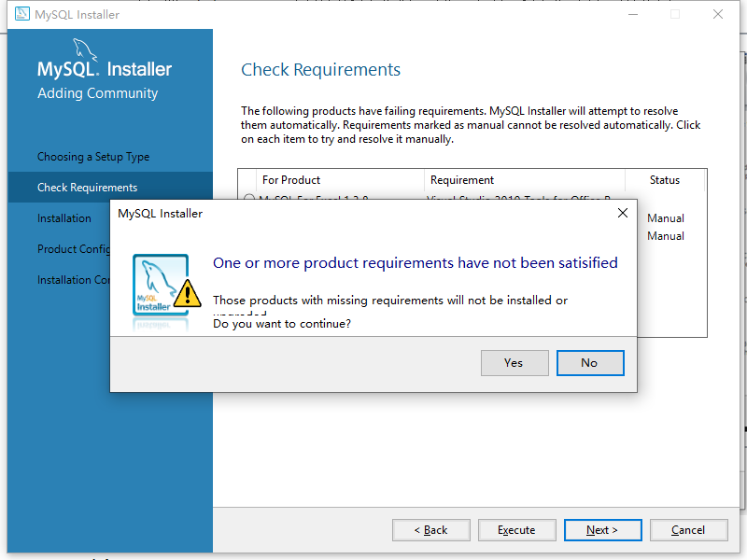747x560 pixels.
Task: Click the MySQL dolphin logo in sidebar
Action: pos(85,50)
